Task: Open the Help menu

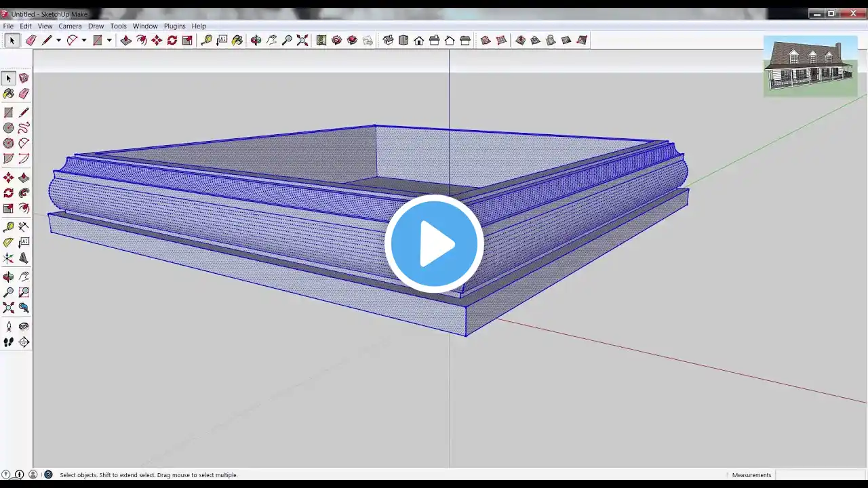Action: tap(199, 26)
